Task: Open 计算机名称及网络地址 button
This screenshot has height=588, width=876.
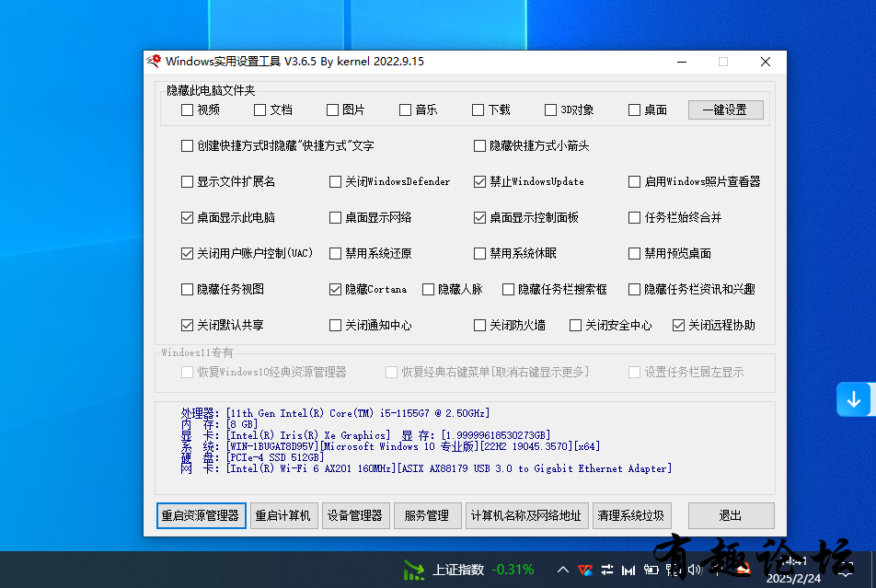Action: (x=527, y=515)
